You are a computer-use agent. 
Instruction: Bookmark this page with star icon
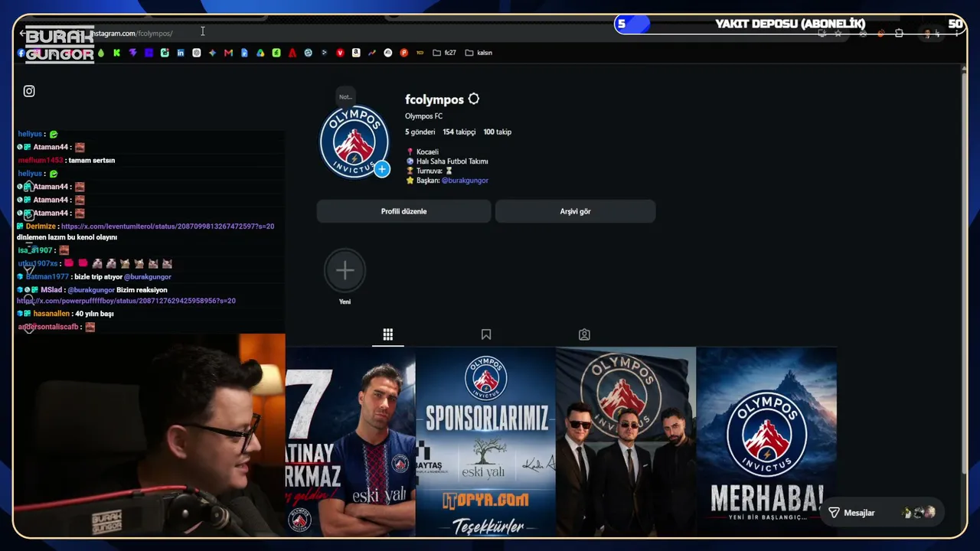838,34
